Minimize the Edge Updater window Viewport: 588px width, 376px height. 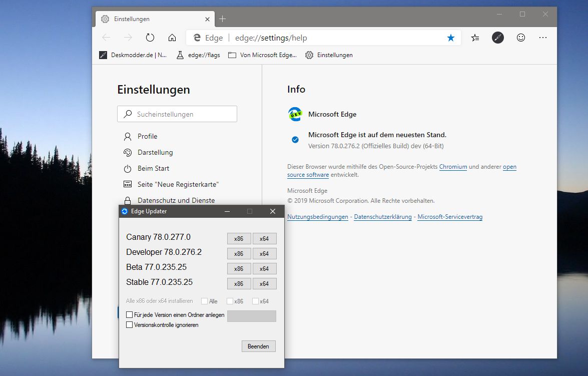(x=227, y=211)
